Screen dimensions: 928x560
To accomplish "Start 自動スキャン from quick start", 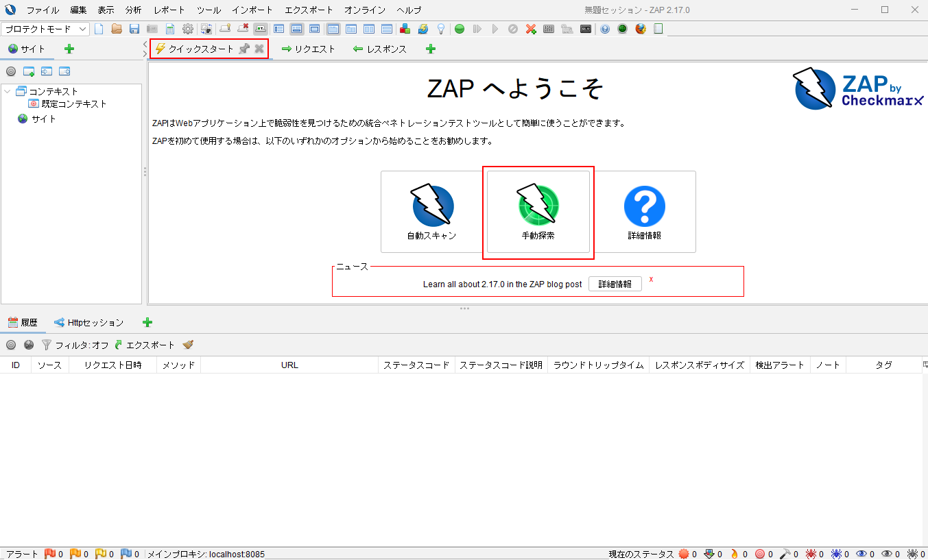I will point(432,212).
